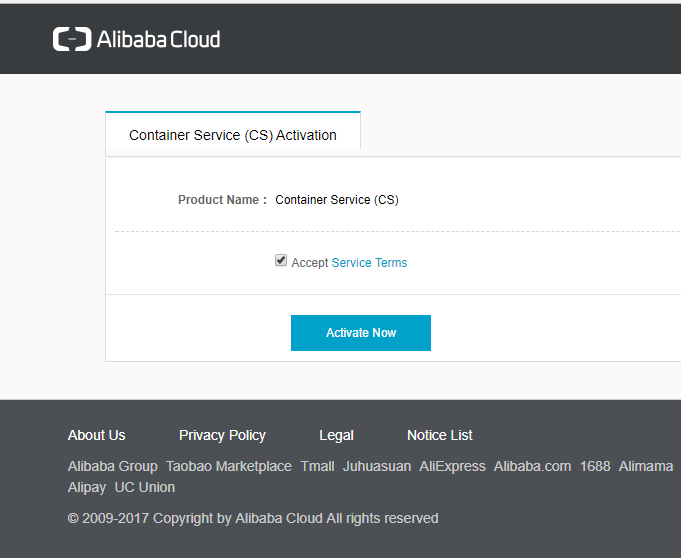681x558 pixels.
Task: Go to About Us in footer
Action: pyautogui.click(x=97, y=435)
